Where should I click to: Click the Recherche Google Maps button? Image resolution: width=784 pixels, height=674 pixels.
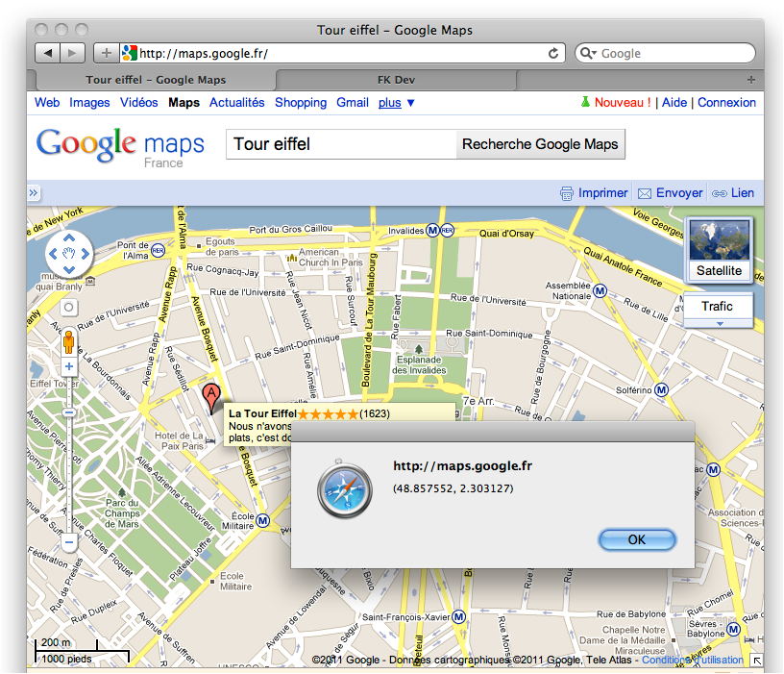pyautogui.click(x=540, y=144)
